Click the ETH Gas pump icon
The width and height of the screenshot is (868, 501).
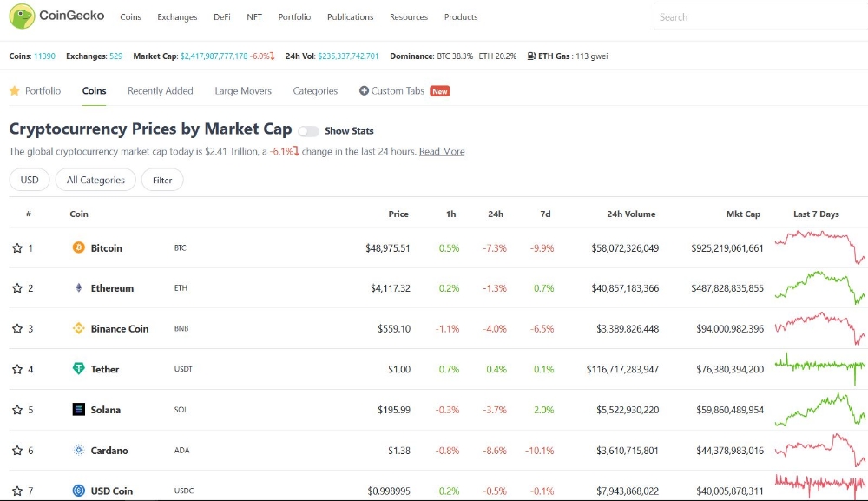point(531,56)
